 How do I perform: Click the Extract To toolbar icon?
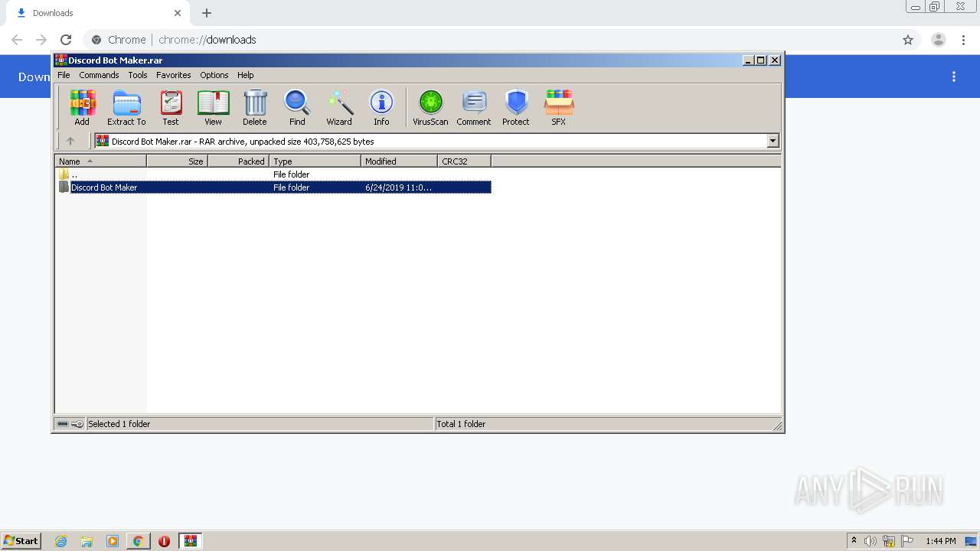(126, 107)
